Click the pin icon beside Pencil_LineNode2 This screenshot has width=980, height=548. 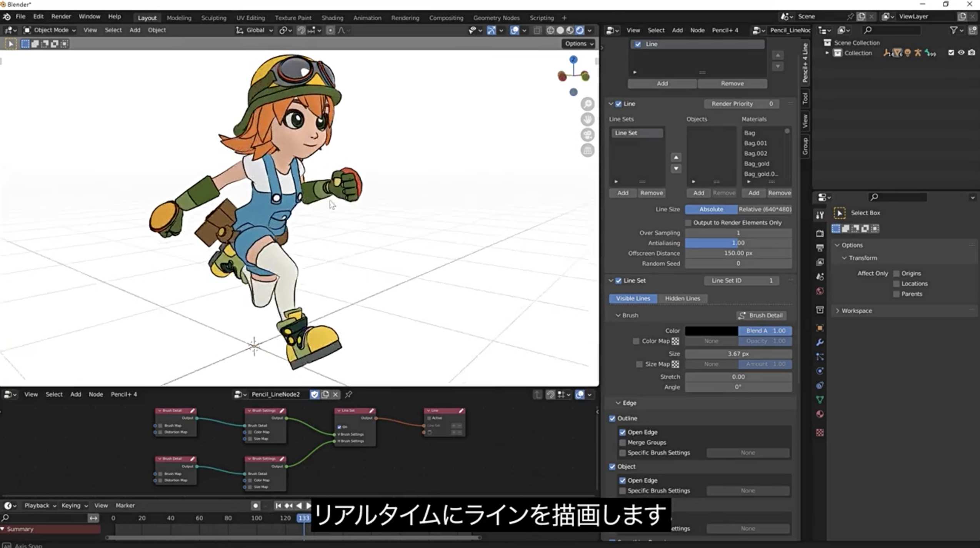pos(348,394)
